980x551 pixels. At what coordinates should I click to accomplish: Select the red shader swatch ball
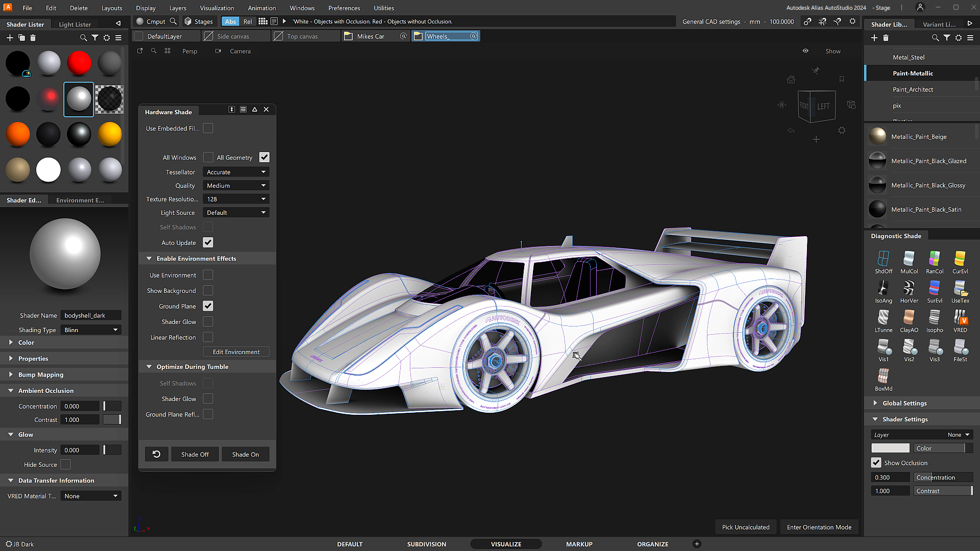pos(79,63)
